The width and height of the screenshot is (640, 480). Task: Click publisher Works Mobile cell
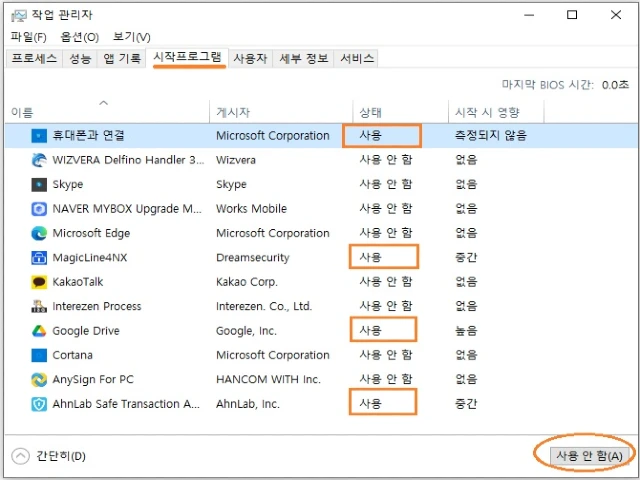(x=251, y=209)
